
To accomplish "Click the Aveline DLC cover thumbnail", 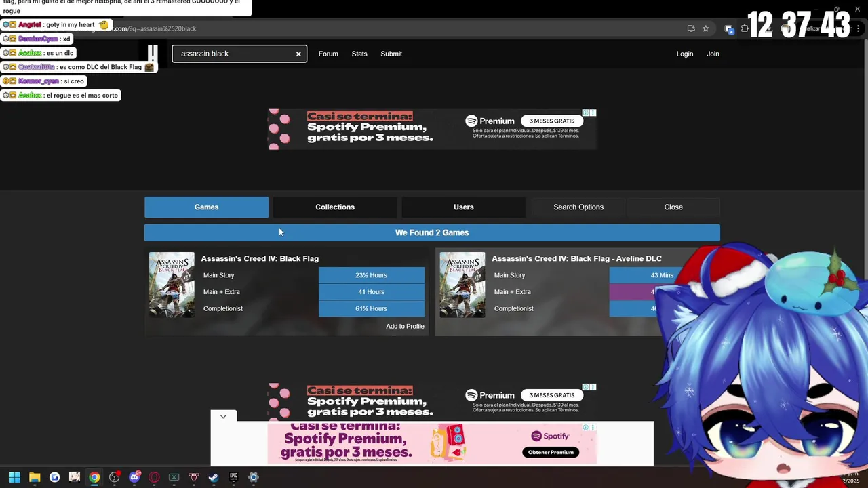I will click(x=462, y=285).
